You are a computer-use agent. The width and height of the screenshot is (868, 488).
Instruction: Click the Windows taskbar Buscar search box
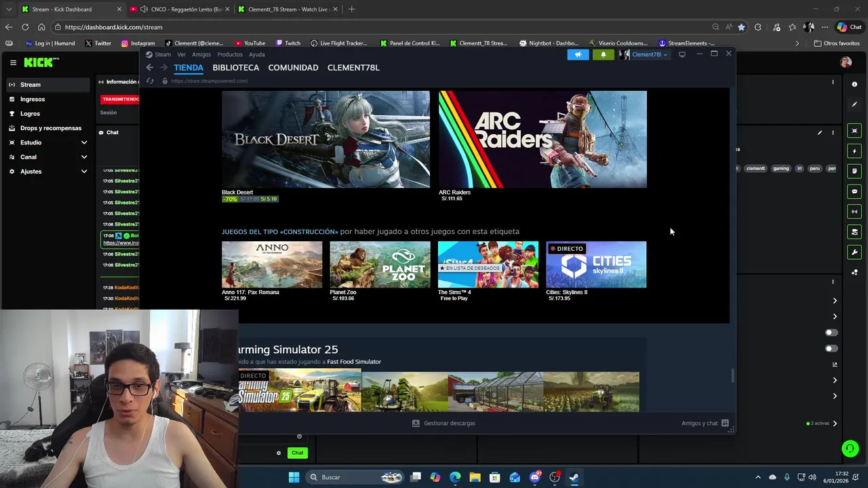(353, 477)
